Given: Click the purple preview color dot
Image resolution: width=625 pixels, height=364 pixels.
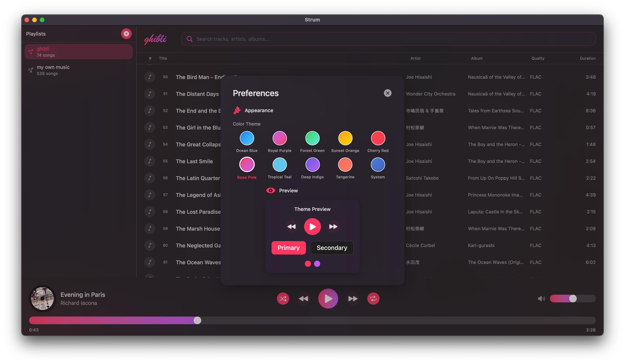Looking at the screenshot, I should click(317, 264).
